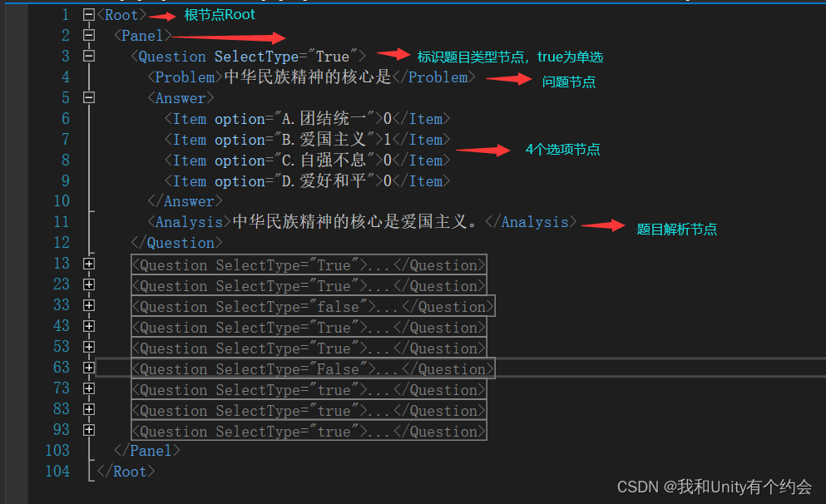This screenshot has width=826, height=504.
Task: Expand collapsed Question on line 13
Action: (x=89, y=264)
